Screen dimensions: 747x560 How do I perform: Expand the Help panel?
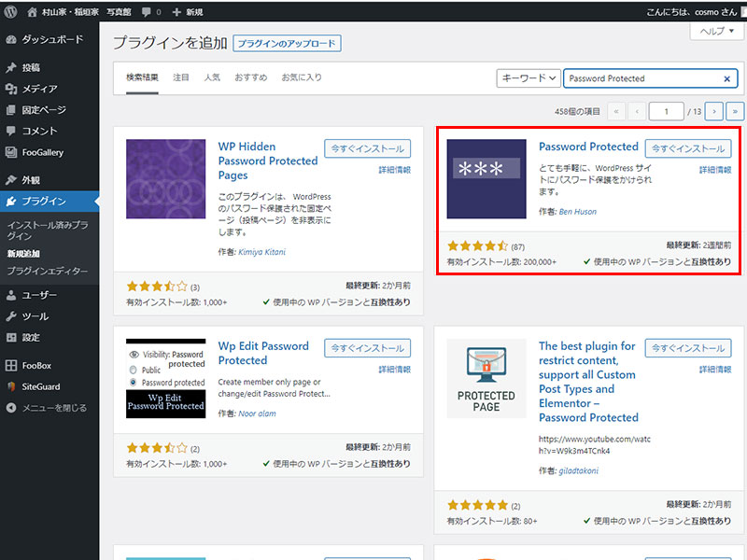[x=716, y=31]
